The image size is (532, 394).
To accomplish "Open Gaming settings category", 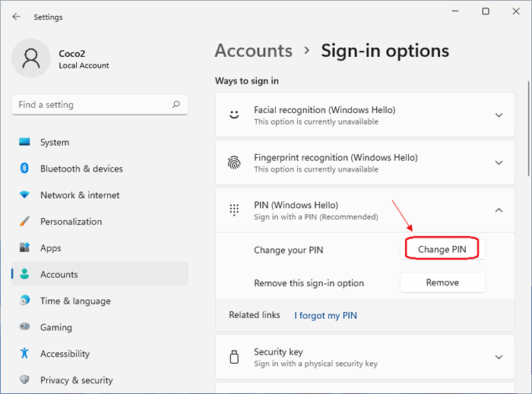I will tap(100, 327).
